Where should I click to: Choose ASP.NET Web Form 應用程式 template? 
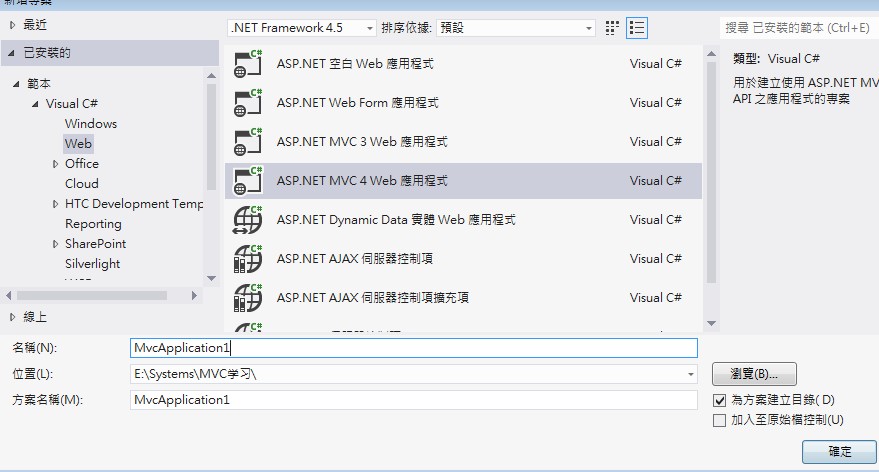463,103
